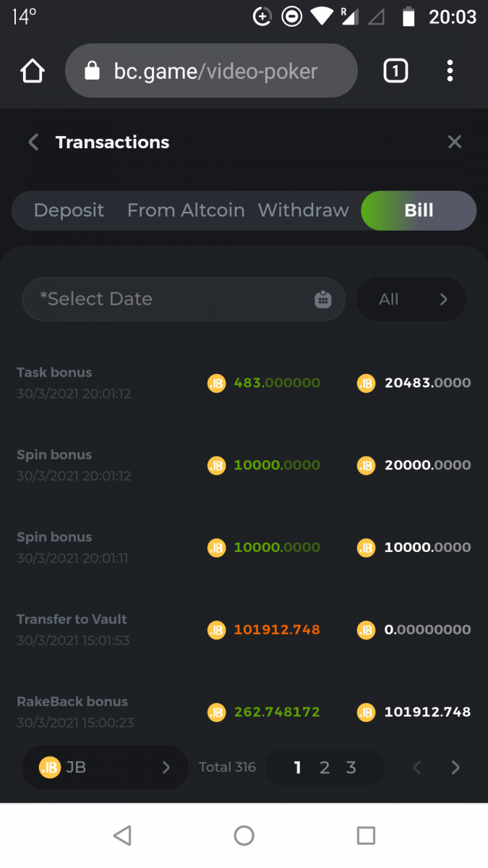Close the Transactions panel
Screen dimensions: 488x868
pos(454,142)
